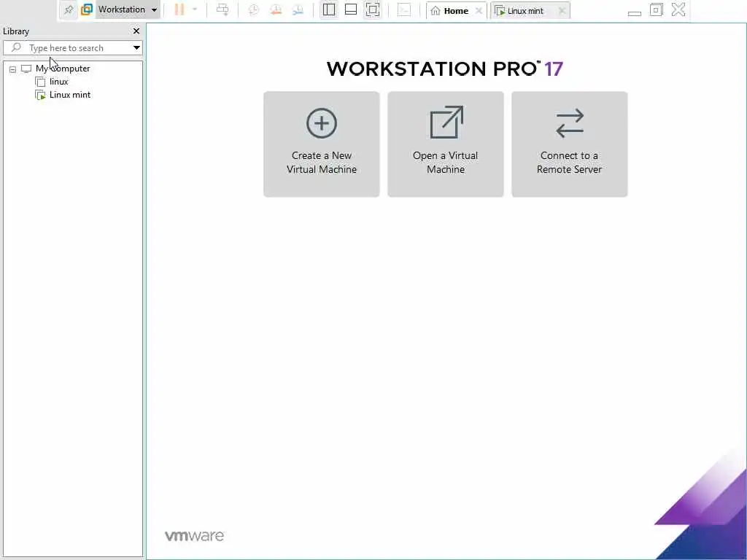This screenshot has height=560, width=747.
Task: Close the Home tab
Action: point(479,10)
